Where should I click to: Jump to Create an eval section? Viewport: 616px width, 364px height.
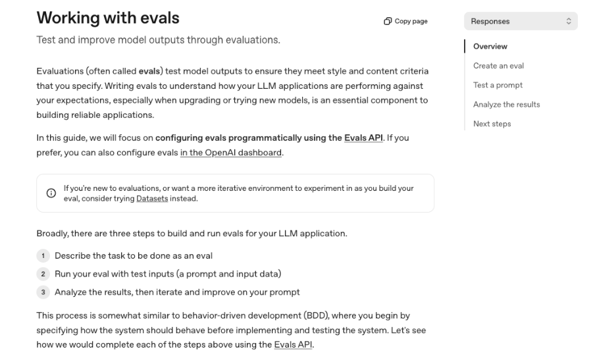[498, 66]
